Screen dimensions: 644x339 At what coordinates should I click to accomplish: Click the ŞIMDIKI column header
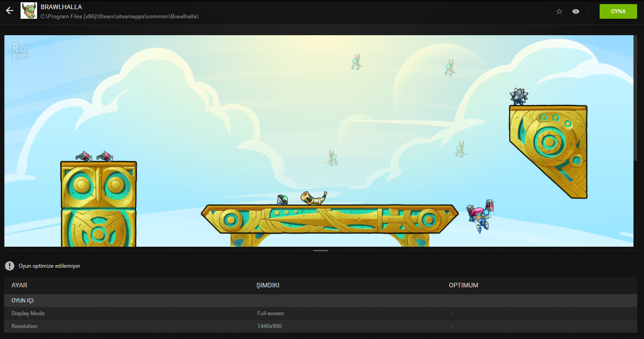pyautogui.click(x=268, y=285)
